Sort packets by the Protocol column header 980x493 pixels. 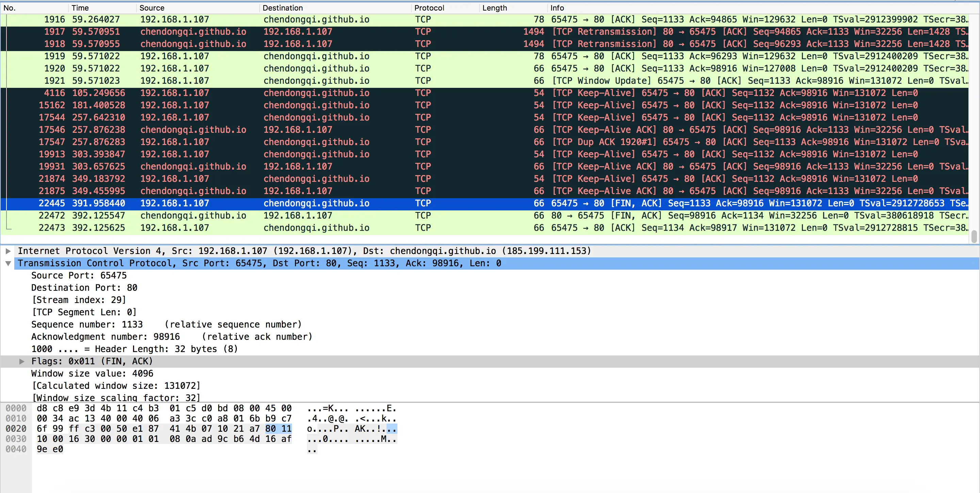(x=429, y=8)
